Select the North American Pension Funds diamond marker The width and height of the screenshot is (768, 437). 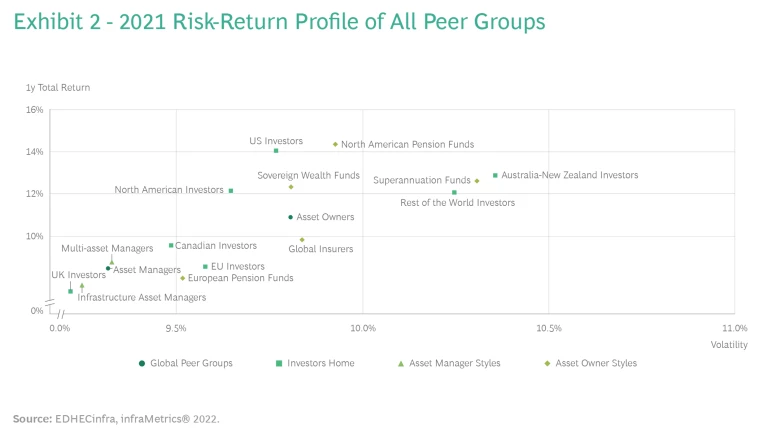[335, 144]
